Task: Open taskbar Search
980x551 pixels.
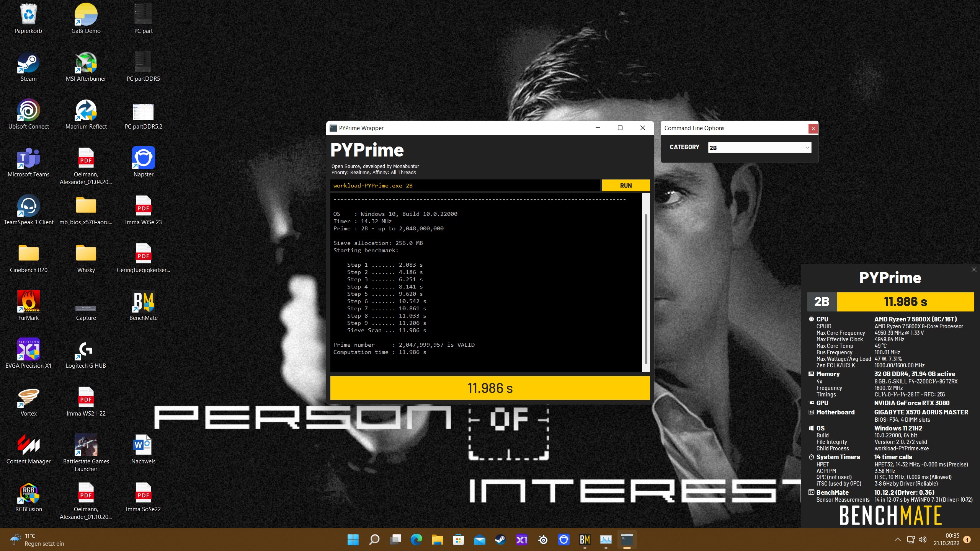Action: 374,540
